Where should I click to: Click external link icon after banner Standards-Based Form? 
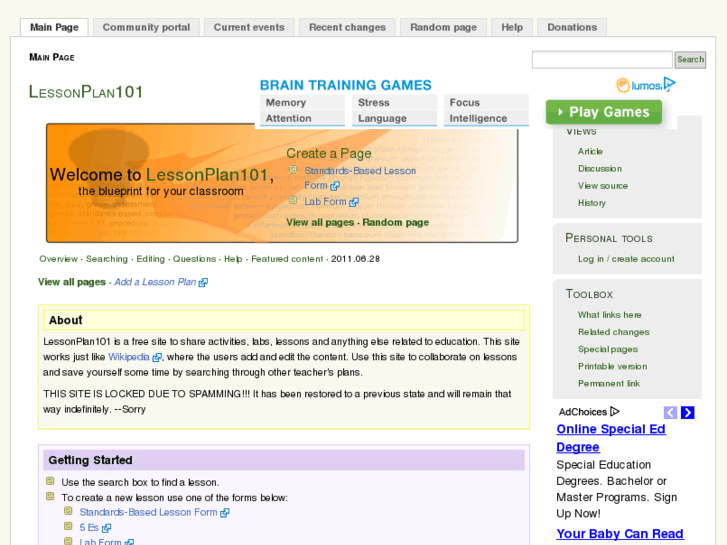point(335,186)
